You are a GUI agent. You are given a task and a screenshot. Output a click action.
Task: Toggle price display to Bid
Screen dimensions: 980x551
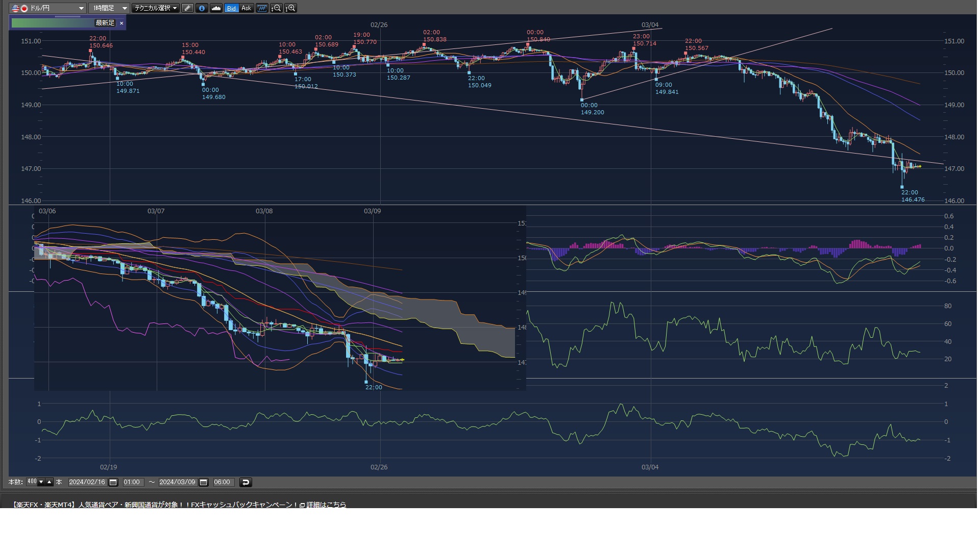(x=231, y=8)
